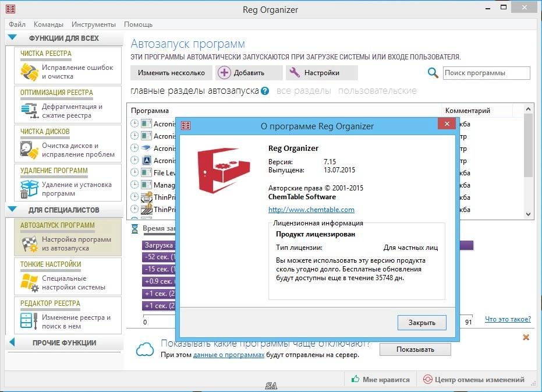The image size is (542, 392).
Task: Click the hourglass boot time icon
Action: coord(135,229)
